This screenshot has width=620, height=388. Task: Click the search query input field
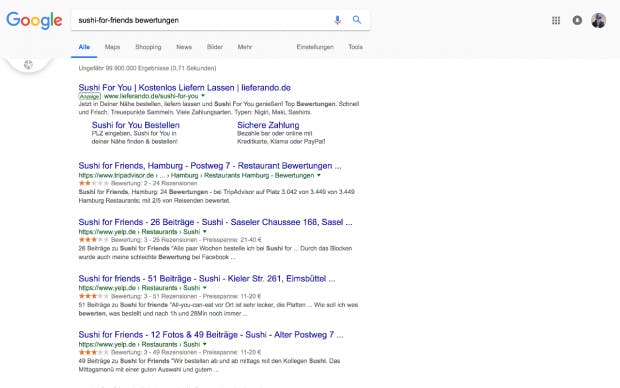coord(202,20)
